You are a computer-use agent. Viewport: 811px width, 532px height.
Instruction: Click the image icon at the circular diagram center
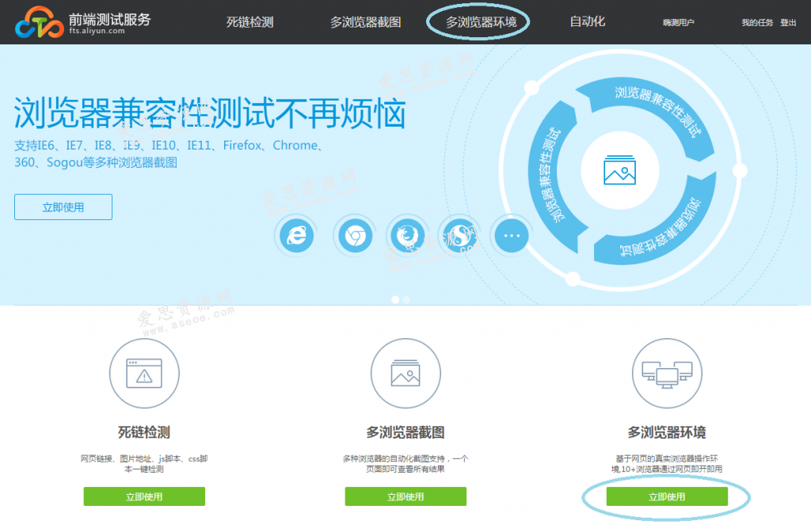[x=621, y=169]
